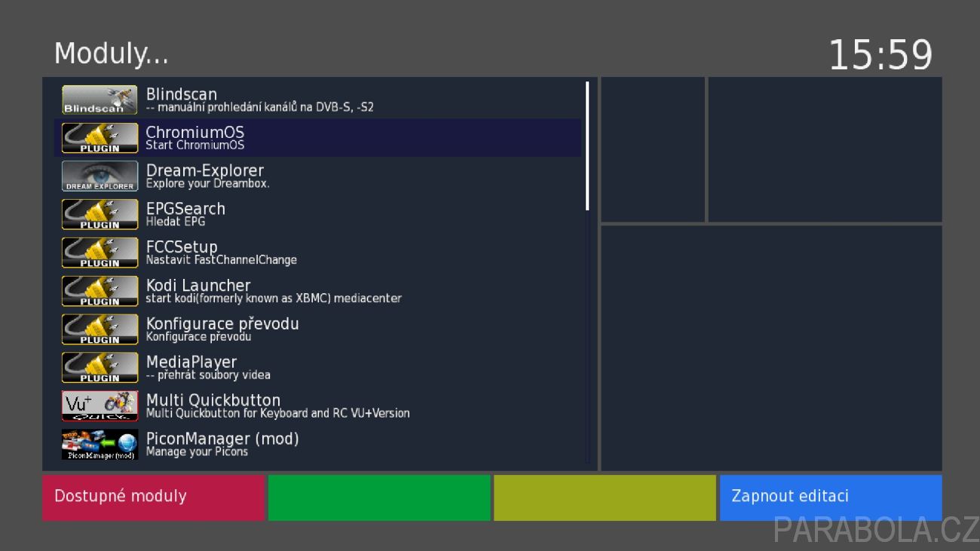Select the EPGSearch module name
980x551 pixels.
pos(185,209)
